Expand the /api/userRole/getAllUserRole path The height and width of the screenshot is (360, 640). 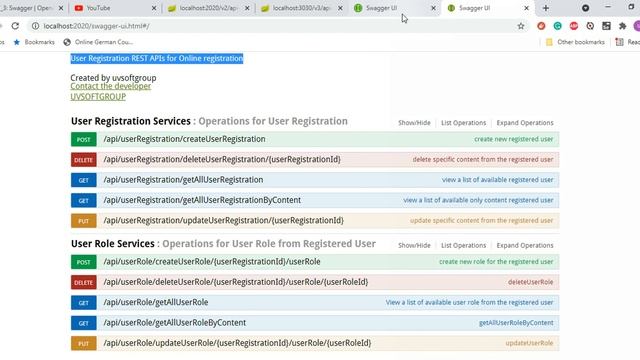tap(156, 302)
